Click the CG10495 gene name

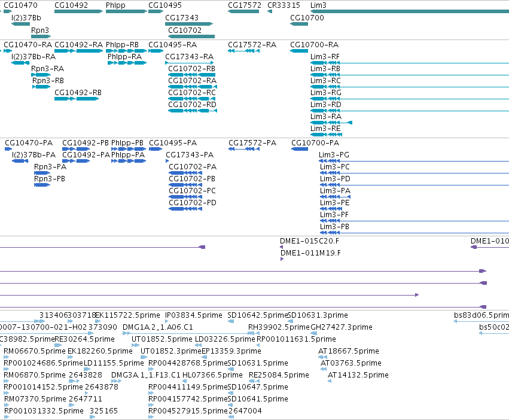[165, 5]
